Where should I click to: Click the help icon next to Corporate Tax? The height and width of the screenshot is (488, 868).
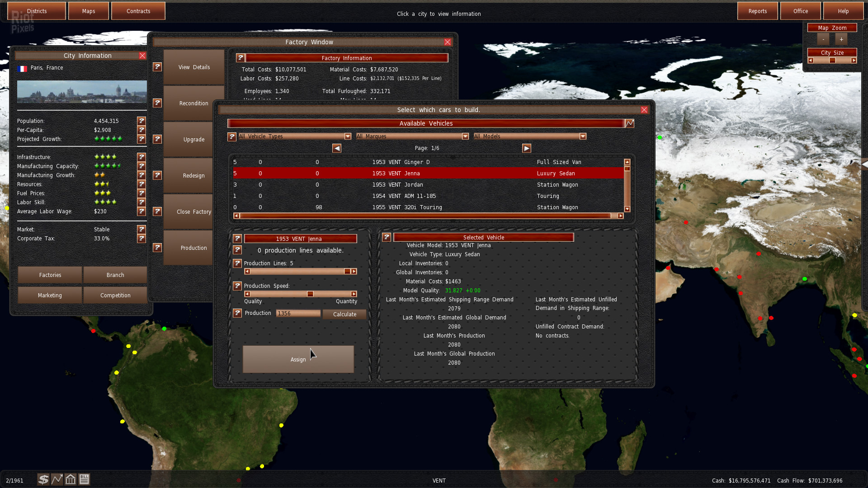(x=142, y=239)
